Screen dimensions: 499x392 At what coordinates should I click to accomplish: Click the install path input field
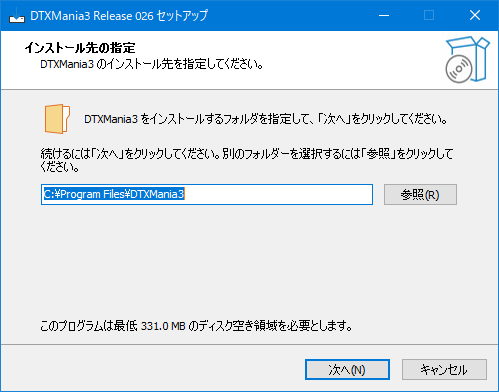(207, 194)
